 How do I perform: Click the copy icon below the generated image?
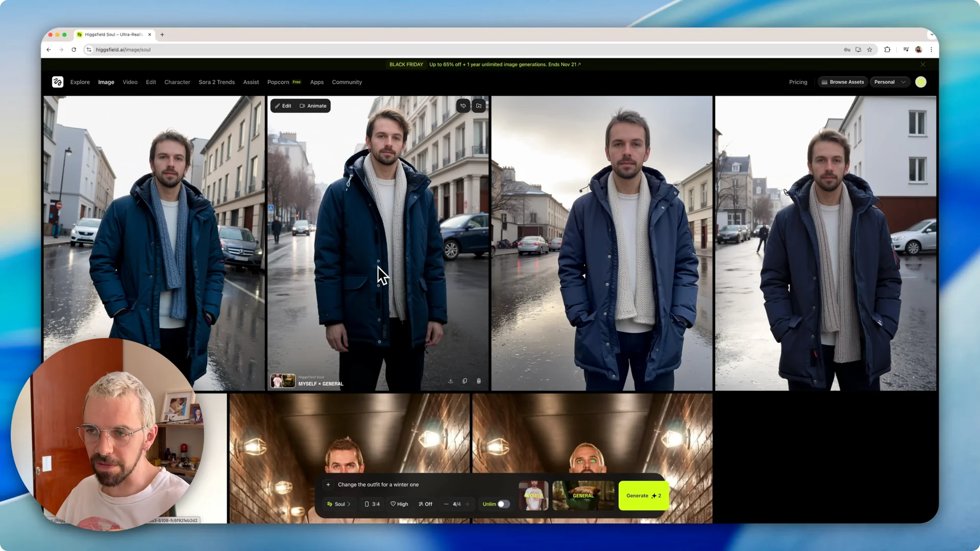pyautogui.click(x=464, y=381)
